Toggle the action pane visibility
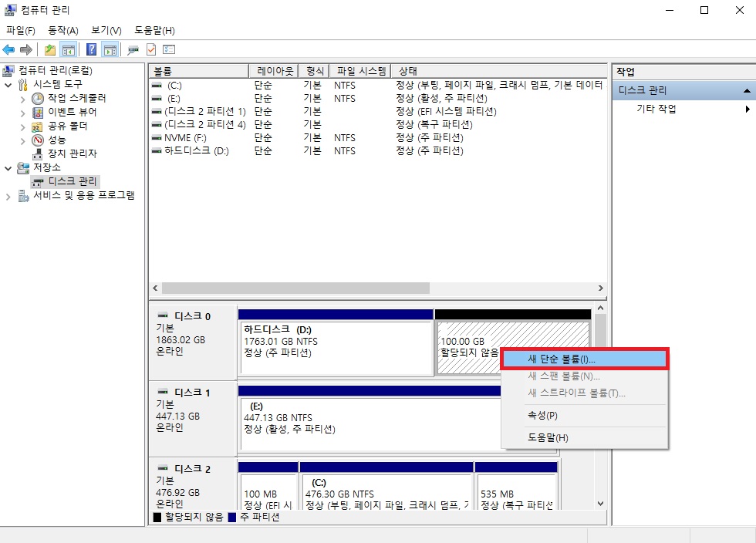 (109, 49)
